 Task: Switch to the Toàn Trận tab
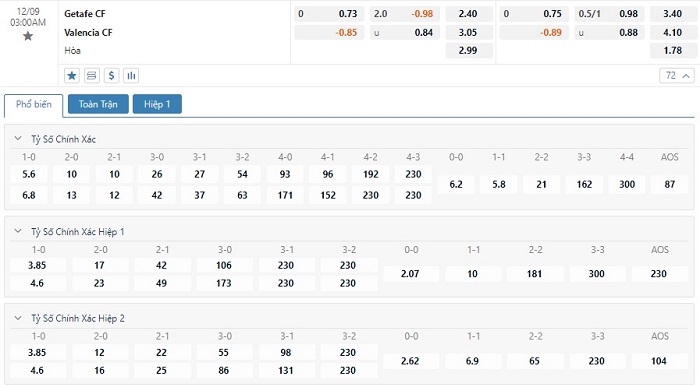(x=98, y=104)
